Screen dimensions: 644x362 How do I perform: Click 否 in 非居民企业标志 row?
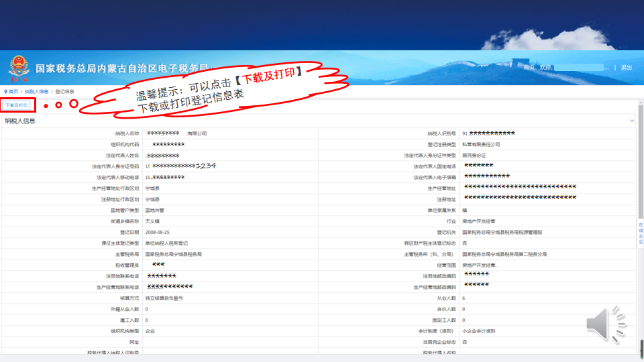tap(464, 342)
